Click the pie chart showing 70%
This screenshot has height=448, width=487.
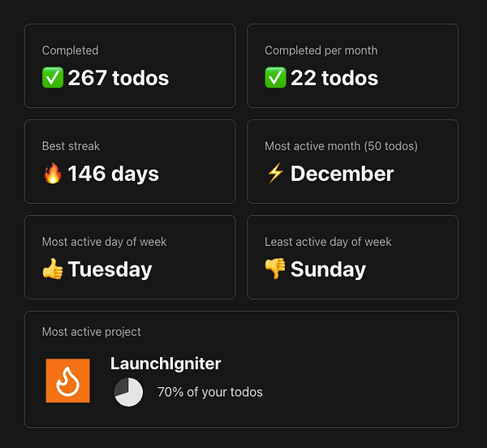click(128, 392)
